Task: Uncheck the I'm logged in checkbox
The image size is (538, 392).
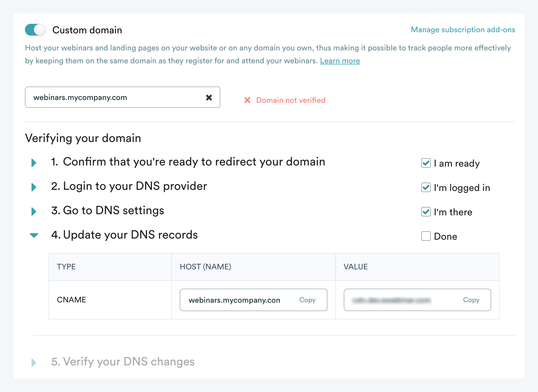Action: [x=426, y=188]
